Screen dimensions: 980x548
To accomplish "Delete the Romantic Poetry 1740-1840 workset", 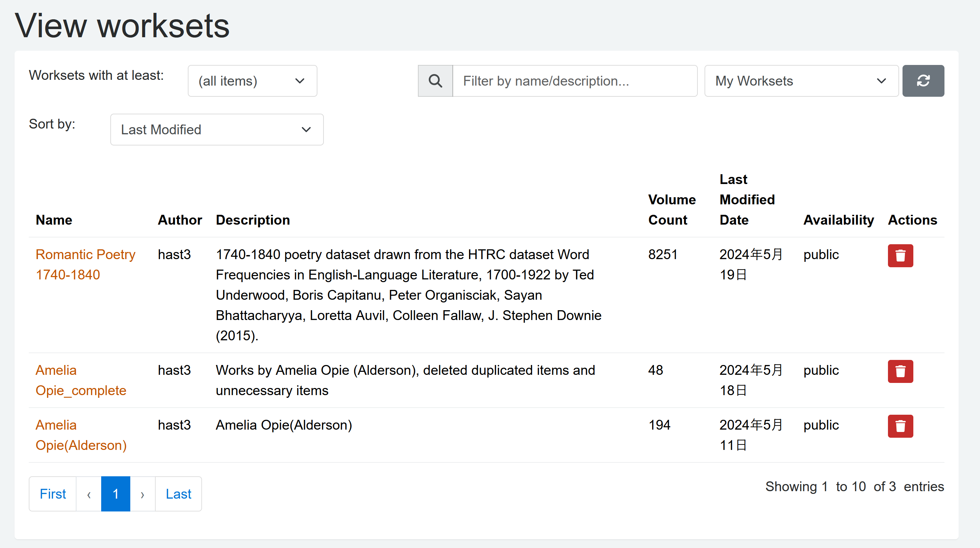I will point(900,255).
